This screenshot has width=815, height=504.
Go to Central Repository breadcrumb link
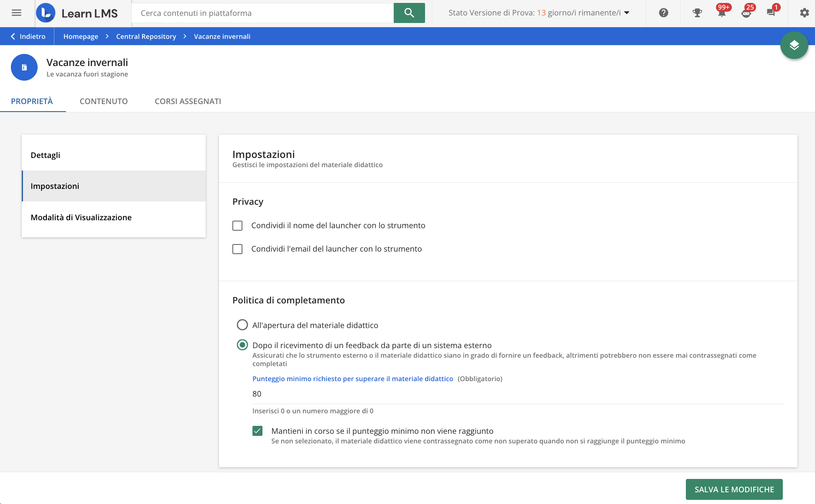(x=146, y=36)
